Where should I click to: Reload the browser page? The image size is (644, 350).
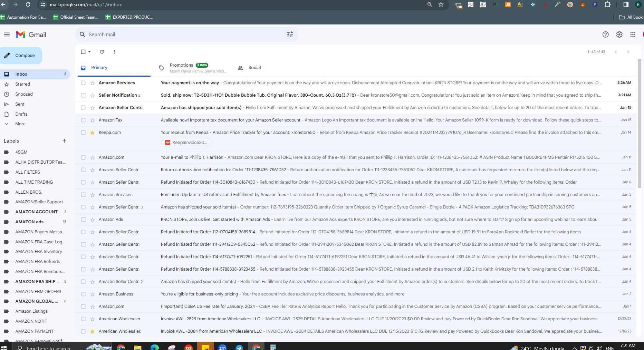tap(28, 4)
